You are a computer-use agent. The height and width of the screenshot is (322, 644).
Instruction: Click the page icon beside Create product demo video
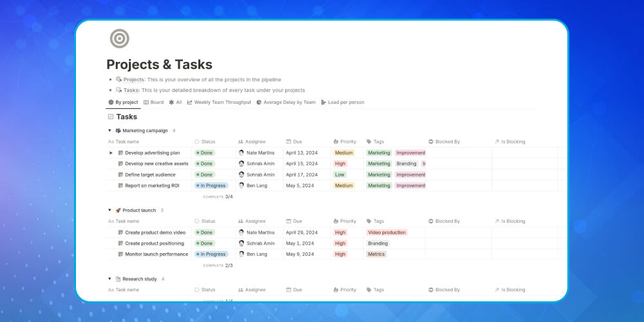(120, 232)
